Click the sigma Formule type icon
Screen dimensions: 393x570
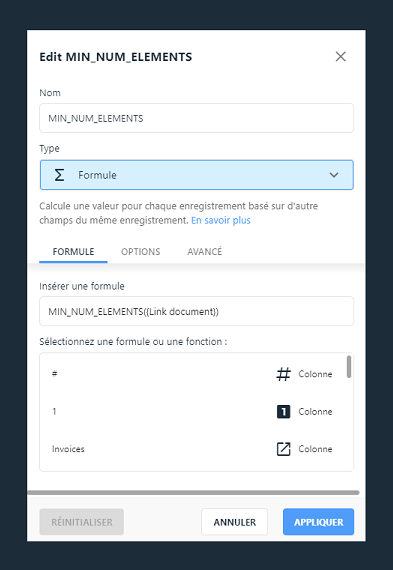point(59,175)
